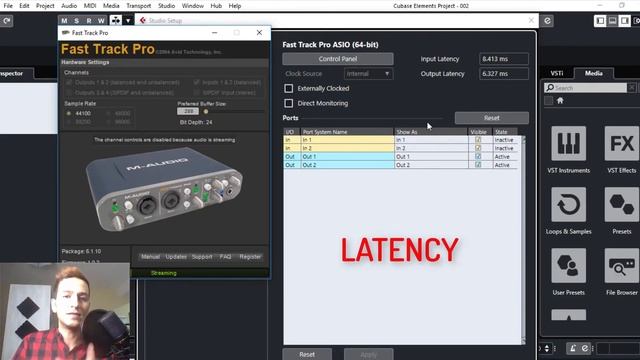Open the Support link in Fast Track Pro

202,257
